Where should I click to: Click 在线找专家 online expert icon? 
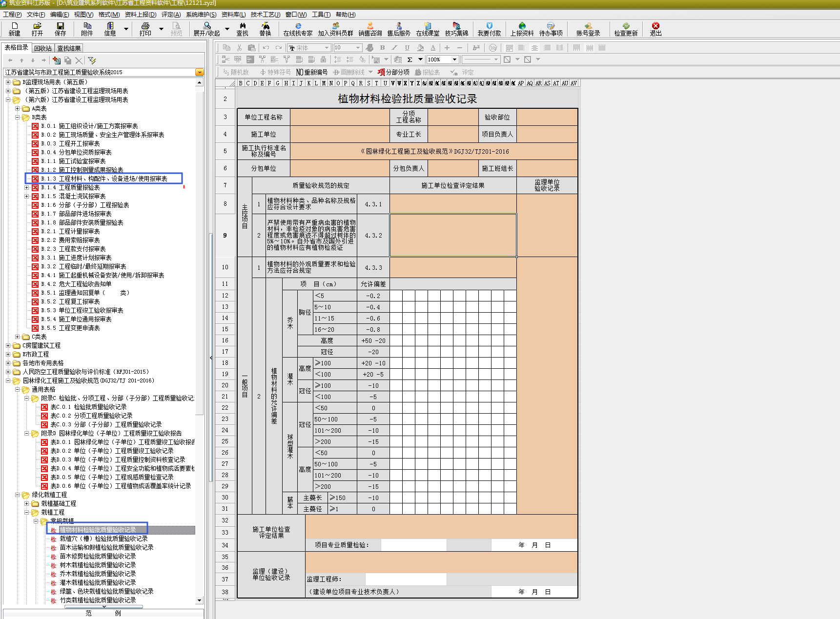(298, 29)
